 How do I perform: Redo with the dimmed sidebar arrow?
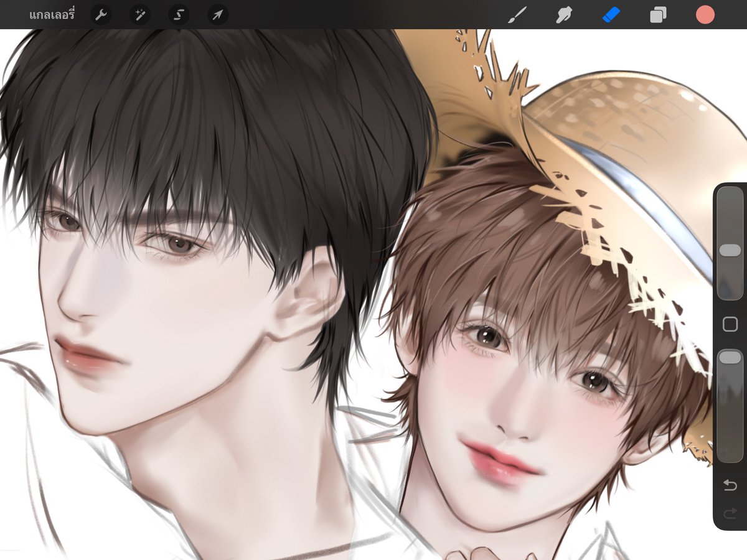point(730,513)
